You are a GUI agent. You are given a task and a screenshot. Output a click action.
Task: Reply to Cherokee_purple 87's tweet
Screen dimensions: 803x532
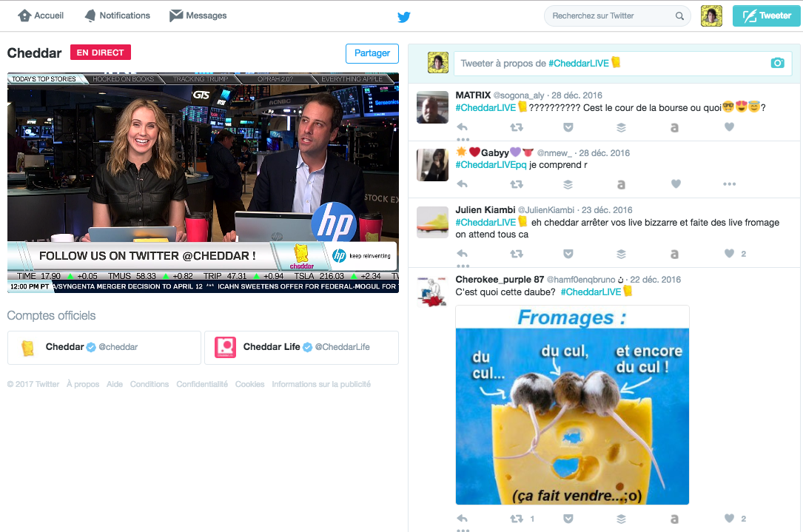pos(462,518)
